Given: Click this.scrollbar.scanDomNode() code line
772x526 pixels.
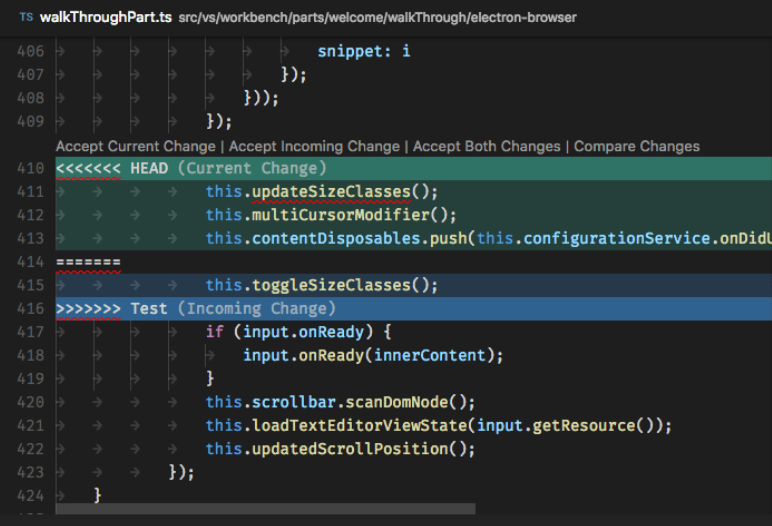Looking at the screenshot, I should (340, 402).
